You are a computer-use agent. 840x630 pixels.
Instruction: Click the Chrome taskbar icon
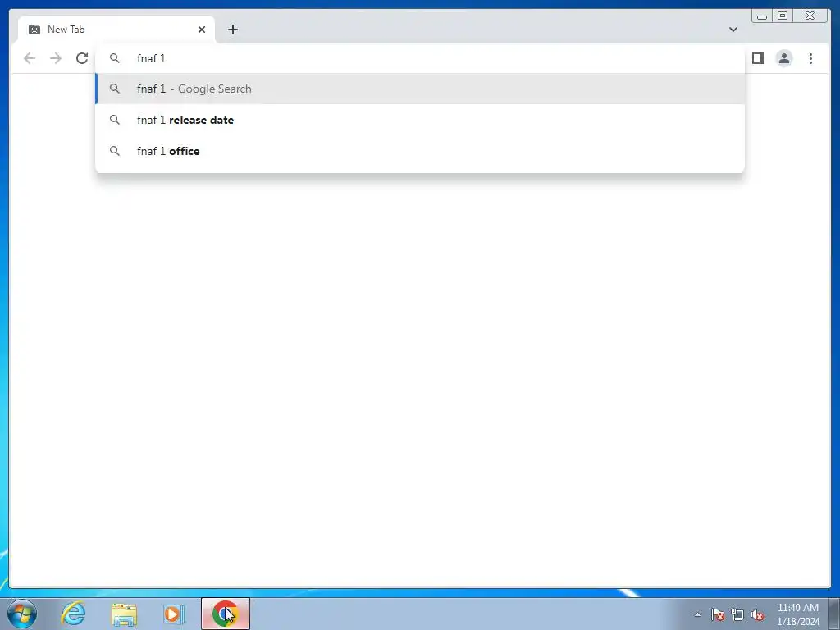click(226, 614)
